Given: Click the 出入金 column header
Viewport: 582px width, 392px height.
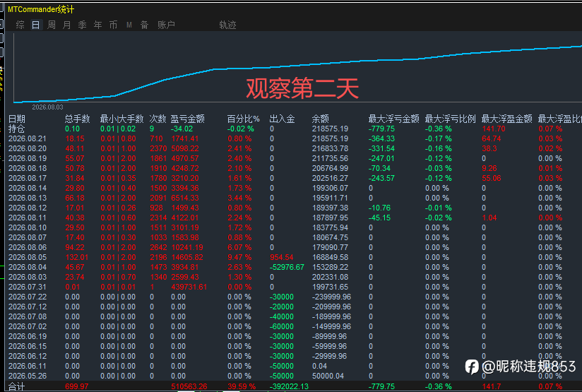Looking at the screenshot, I should [282, 119].
